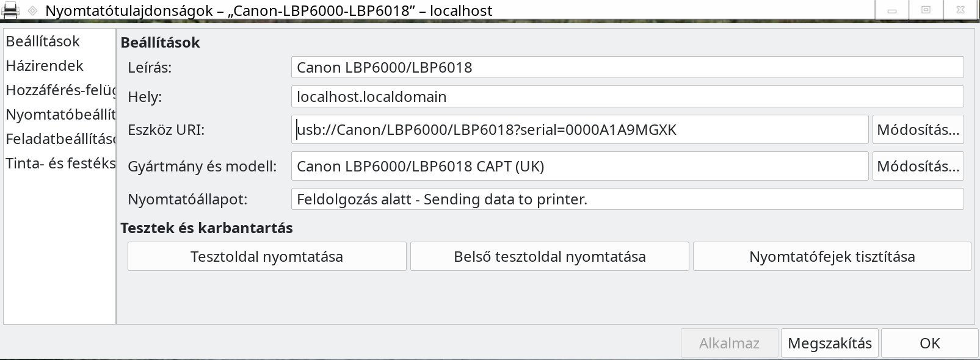
Task: Maximize the printer properties window
Action: [x=926, y=10]
